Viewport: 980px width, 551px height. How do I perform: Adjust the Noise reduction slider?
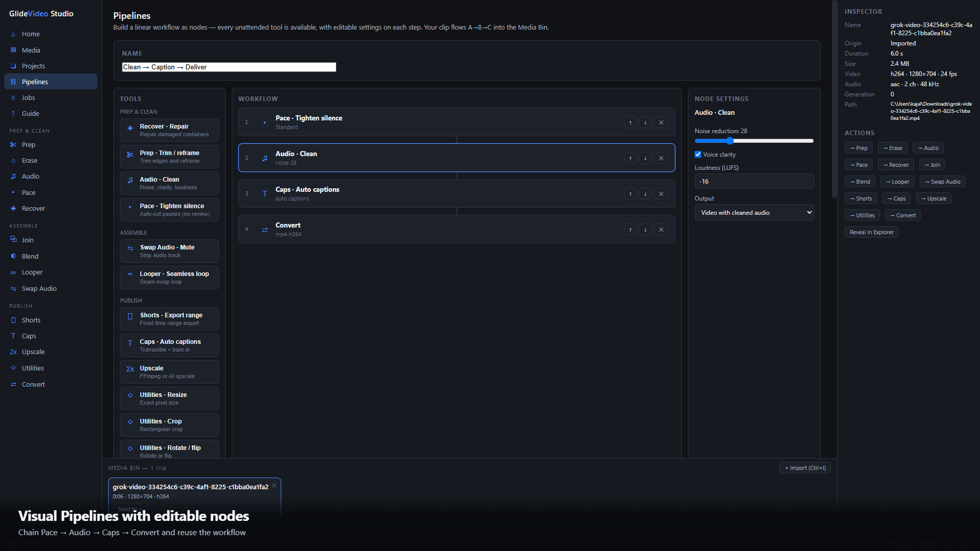coord(754,141)
